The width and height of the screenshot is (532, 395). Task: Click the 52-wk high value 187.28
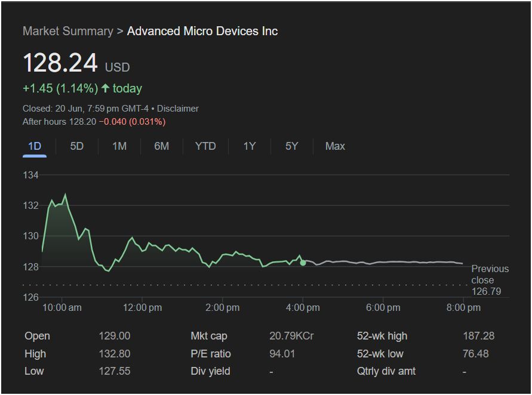[478, 336]
